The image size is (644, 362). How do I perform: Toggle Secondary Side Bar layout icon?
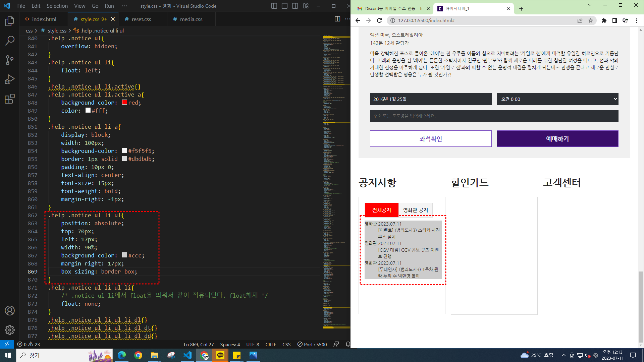pos(295,6)
